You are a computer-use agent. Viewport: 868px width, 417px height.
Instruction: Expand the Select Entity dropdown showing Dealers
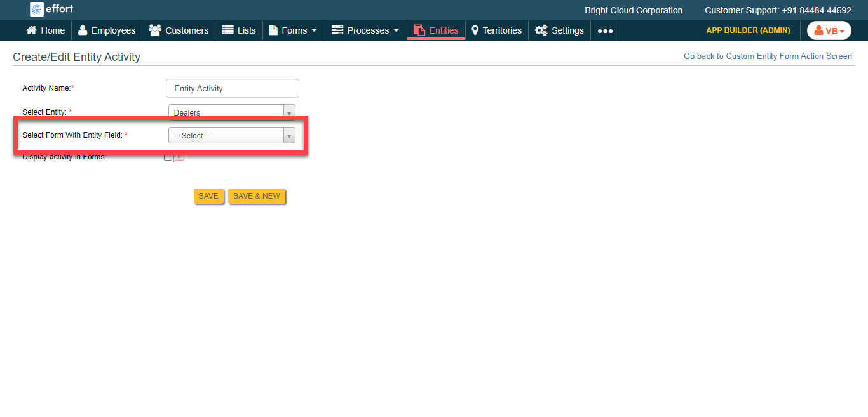coord(231,112)
